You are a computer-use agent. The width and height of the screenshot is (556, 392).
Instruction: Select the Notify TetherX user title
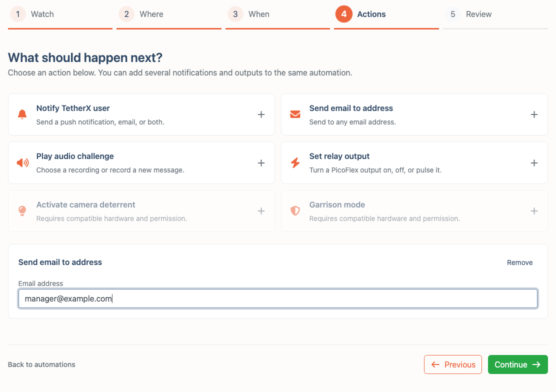[x=73, y=108]
